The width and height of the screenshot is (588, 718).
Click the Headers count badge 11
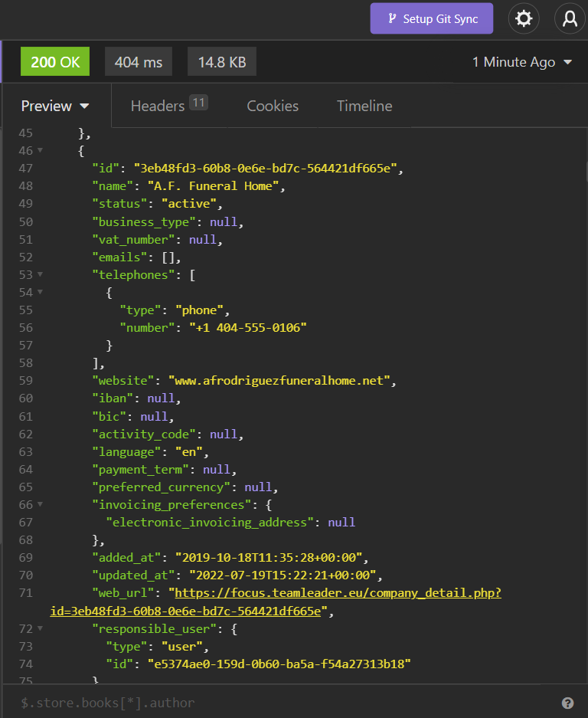point(198,102)
